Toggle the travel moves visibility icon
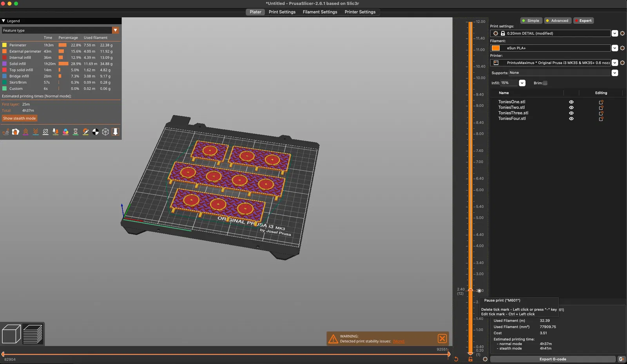 5,132
